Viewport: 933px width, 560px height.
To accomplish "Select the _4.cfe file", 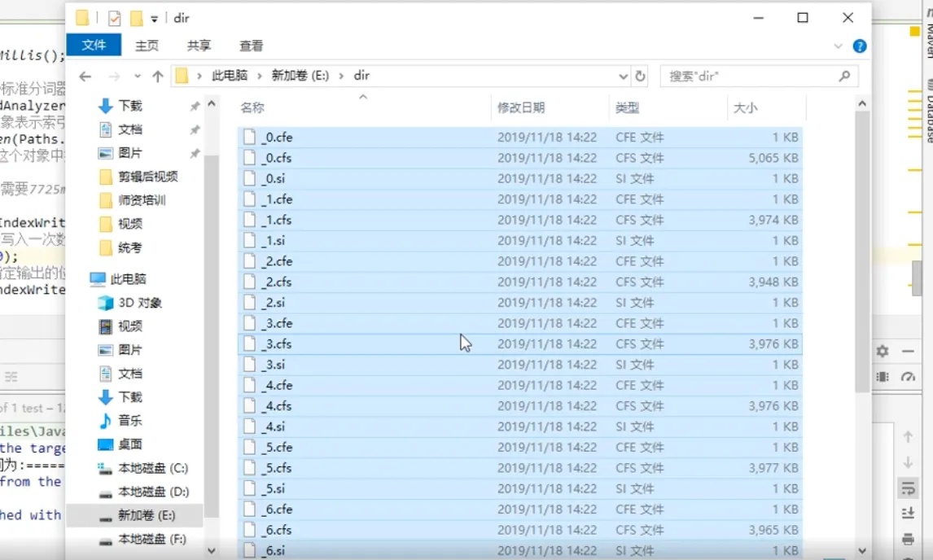I will [520, 386].
